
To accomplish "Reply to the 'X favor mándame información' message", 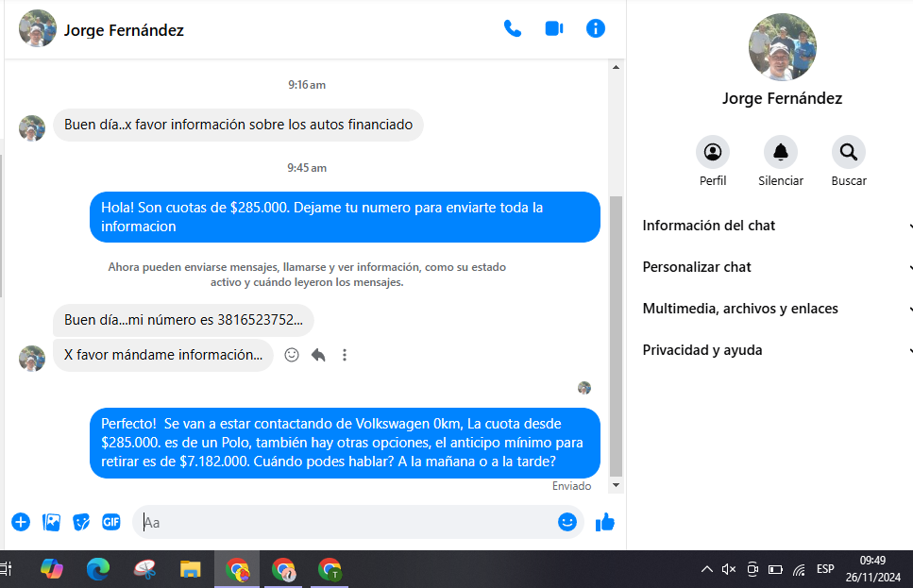I will click(x=318, y=355).
